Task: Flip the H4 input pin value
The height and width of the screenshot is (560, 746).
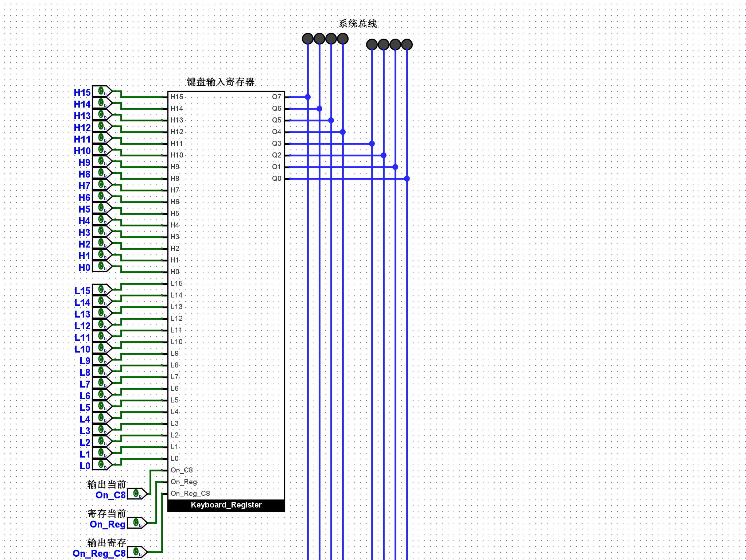Action: pyautogui.click(x=102, y=219)
